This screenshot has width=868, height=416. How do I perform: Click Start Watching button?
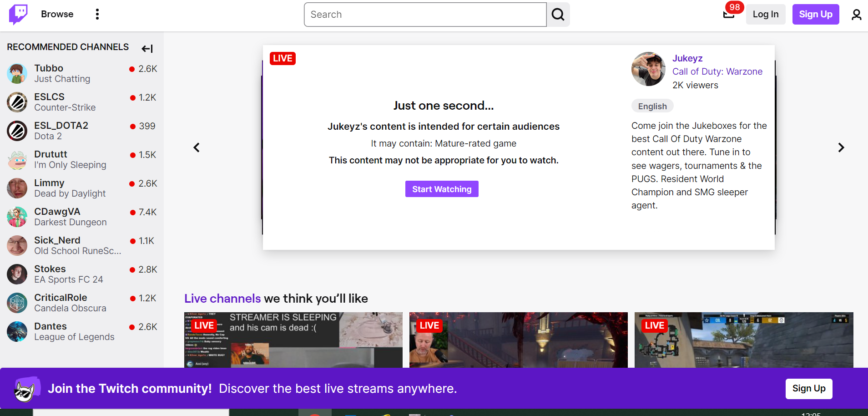coord(442,189)
